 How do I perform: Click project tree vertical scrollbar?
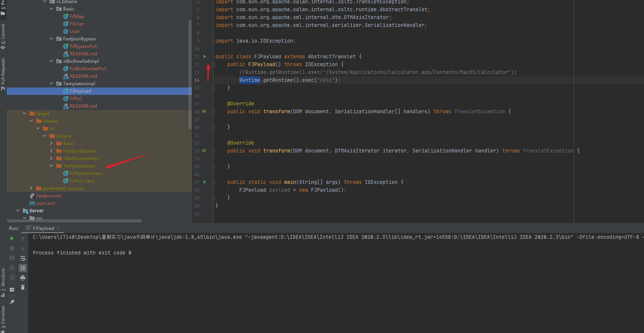[190, 75]
